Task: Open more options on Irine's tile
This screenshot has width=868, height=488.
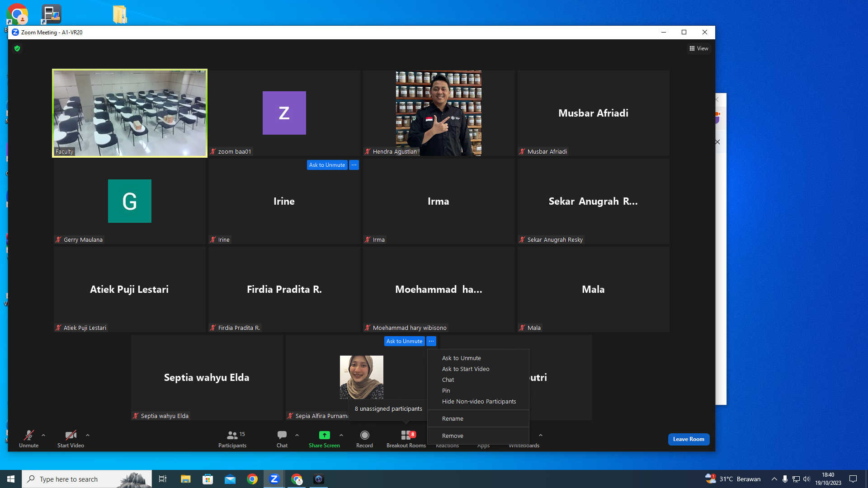Action: (x=354, y=165)
